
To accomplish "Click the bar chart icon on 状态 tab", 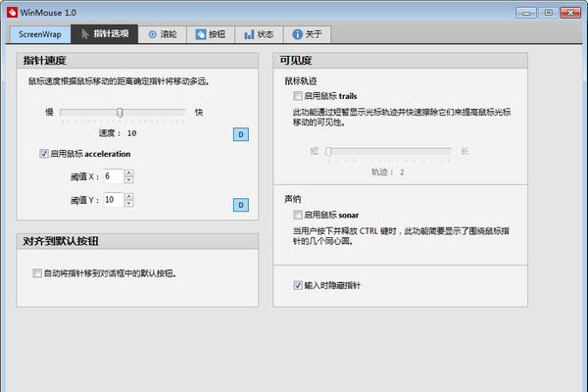I will click(x=249, y=34).
